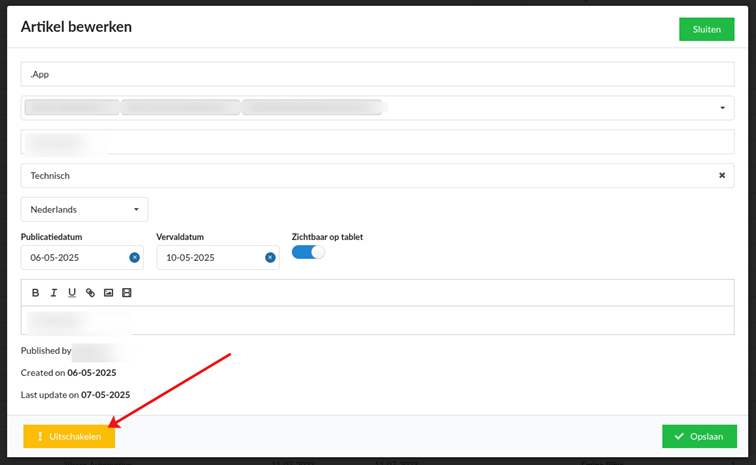Image resolution: width=756 pixels, height=465 pixels.
Task: Insert a hyperlink using link icon
Action: [90, 293]
